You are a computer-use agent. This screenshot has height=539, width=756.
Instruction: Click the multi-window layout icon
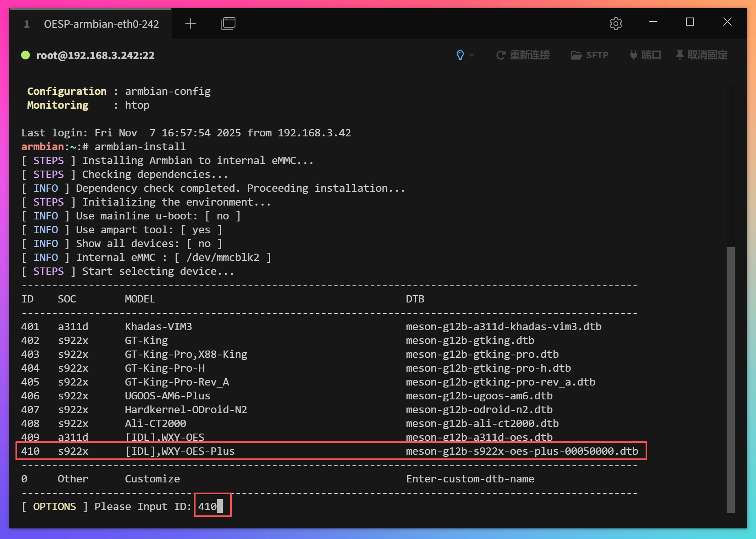click(x=228, y=24)
